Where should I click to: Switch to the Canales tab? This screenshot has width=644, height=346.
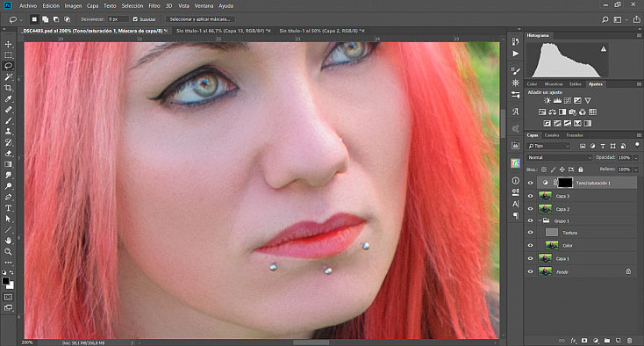pos(552,135)
